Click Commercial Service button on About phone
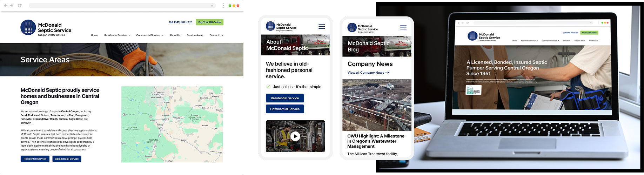The width and height of the screenshot is (644, 175). [285, 109]
